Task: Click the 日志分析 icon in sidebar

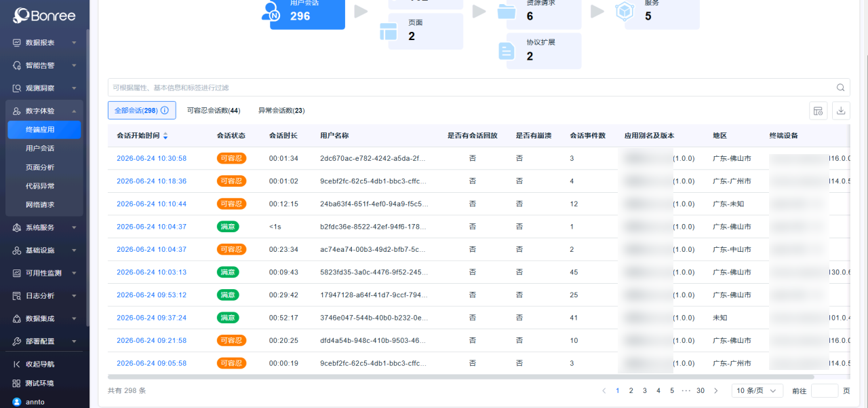Action: pos(17,296)
